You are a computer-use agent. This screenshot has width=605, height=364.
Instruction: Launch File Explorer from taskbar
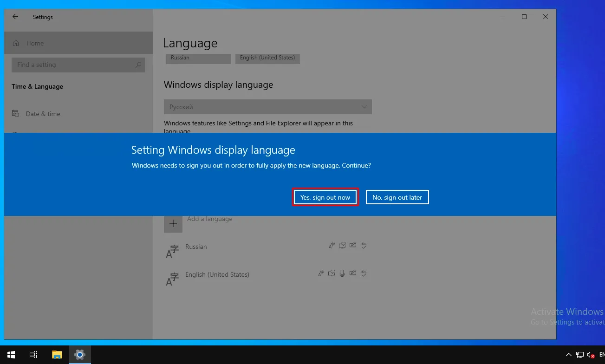point(57,355)
